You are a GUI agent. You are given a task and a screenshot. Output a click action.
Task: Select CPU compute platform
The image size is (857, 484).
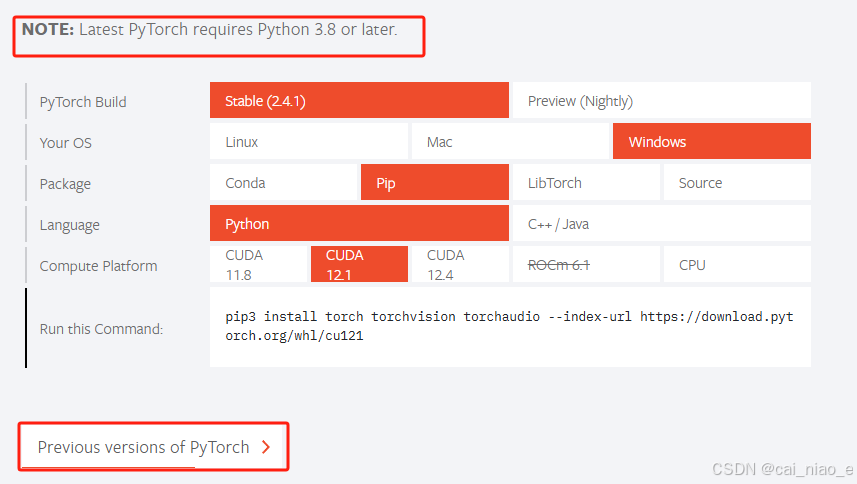[737, 264]
